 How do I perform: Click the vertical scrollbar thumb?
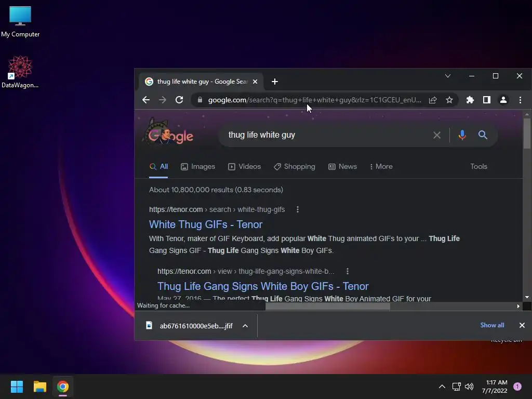click(527, 133)
